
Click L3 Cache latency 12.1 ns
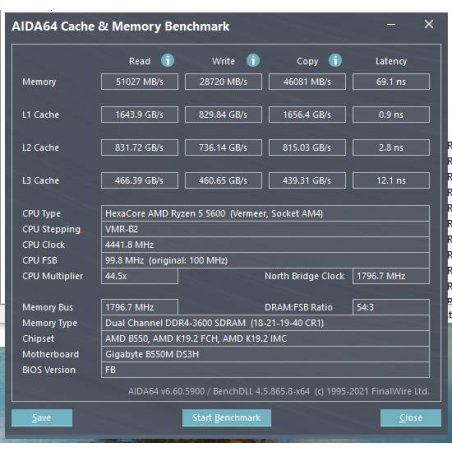click(x=391, y=181)
